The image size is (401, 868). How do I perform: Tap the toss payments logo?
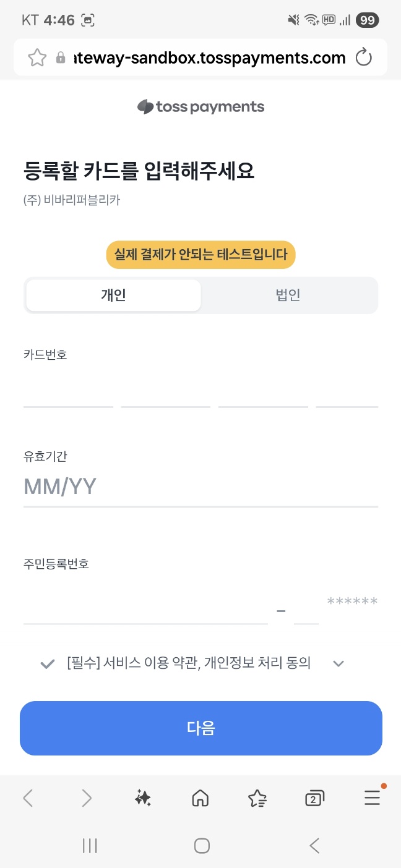[200, 107]
